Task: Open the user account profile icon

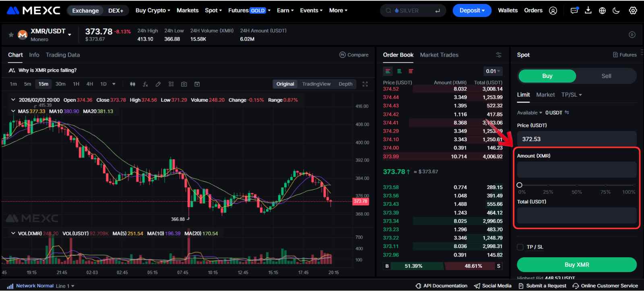Action: 553,11
